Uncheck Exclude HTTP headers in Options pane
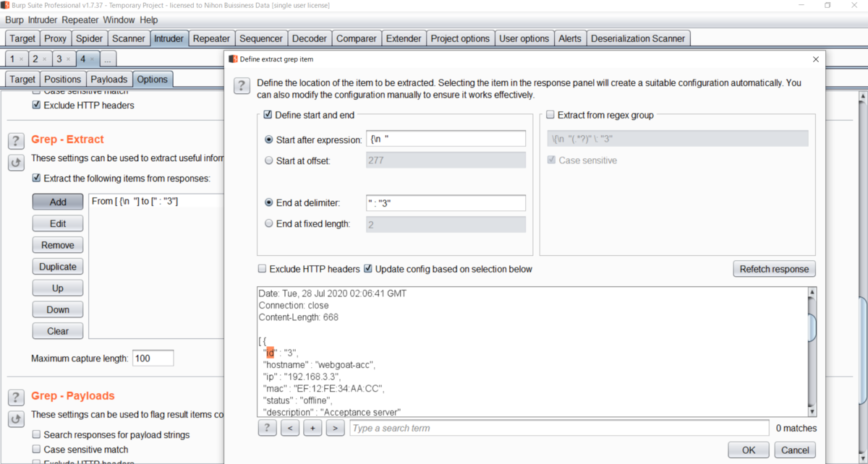The height and width of the screenshot is (464, 868). [x=36, y=106]
